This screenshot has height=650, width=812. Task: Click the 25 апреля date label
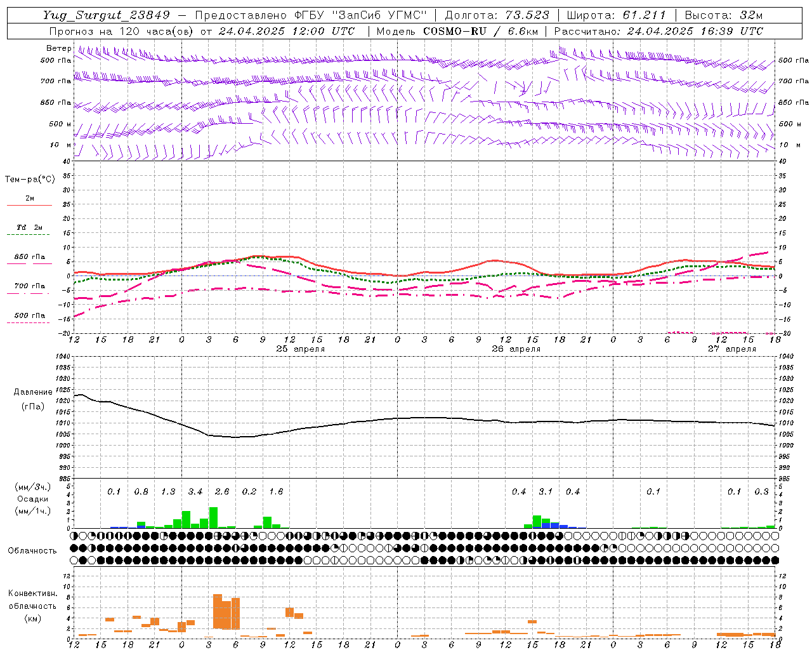coord(300,349)
